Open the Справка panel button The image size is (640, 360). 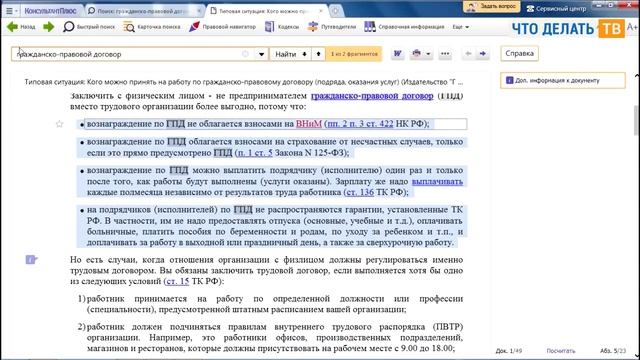[x=519, y=53]
